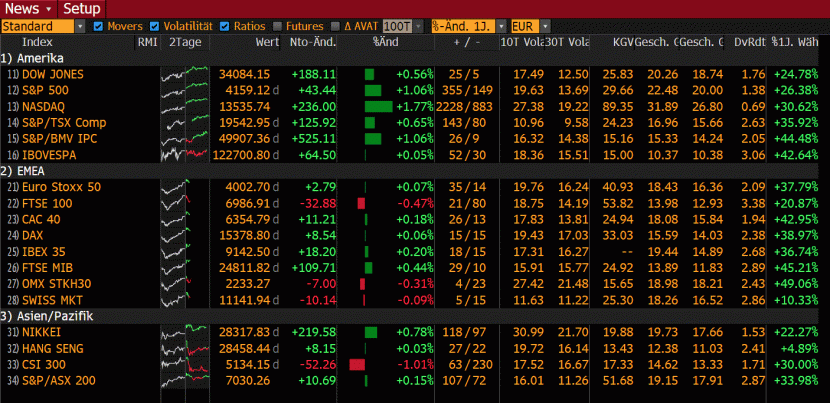
Task: Open the S&P/TSX Comp index
Action: point(64,123)
